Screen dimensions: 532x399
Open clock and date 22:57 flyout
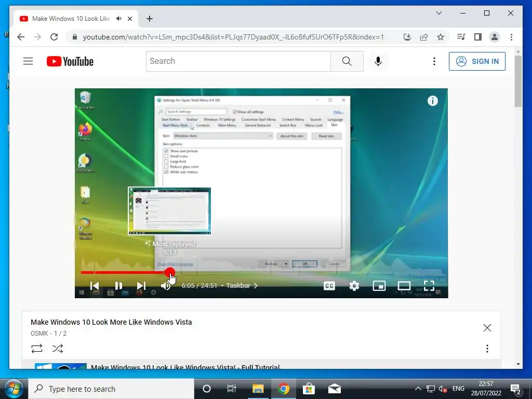coord(486,389)
